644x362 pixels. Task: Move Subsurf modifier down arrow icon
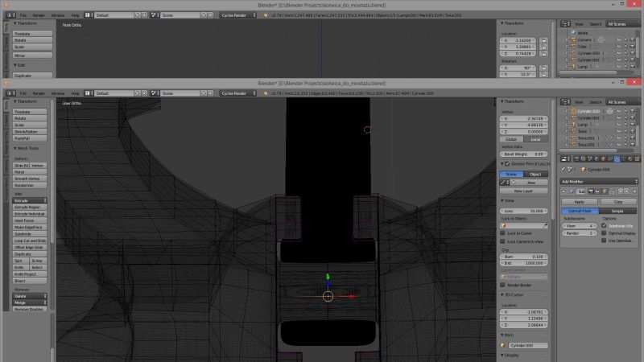(x=627, y=191)
